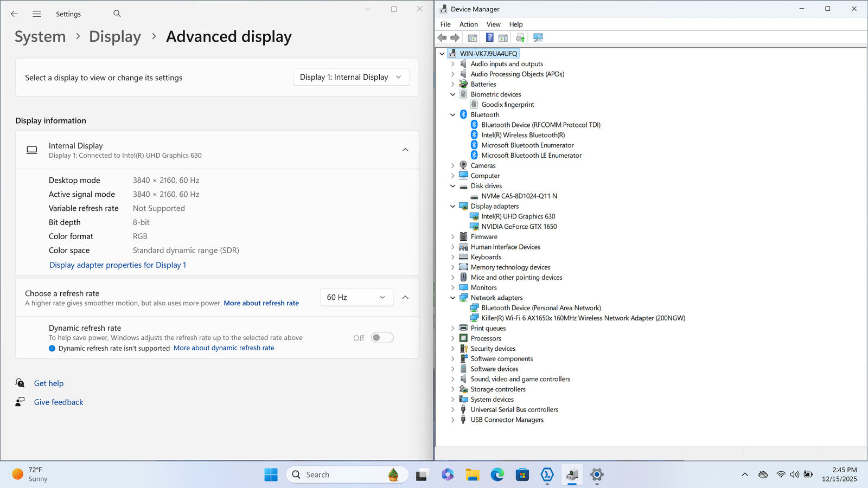The width and height of the screenshot is (868, 488).
Task: Select NVIDIA GeForce GTX 1650 device
Action: pyautogui.click(x=519, y=227)
